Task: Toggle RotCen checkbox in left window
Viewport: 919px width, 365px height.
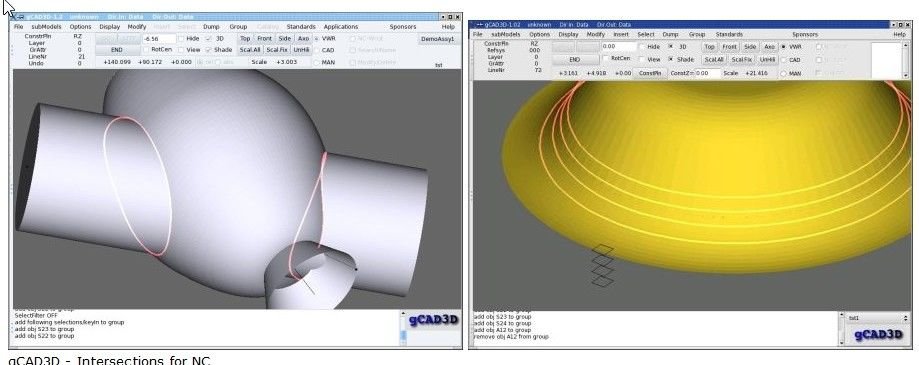Action: 146,50
